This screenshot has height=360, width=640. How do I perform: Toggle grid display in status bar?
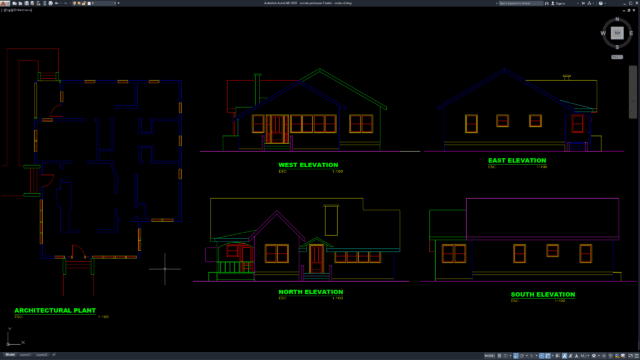499,356
